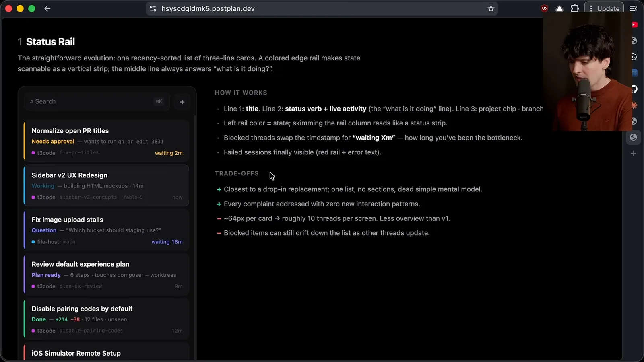The height and width of the screenshot is (362, 644).
Task: Open the Disable pairing codes by default card
Action: click(106, 319)
